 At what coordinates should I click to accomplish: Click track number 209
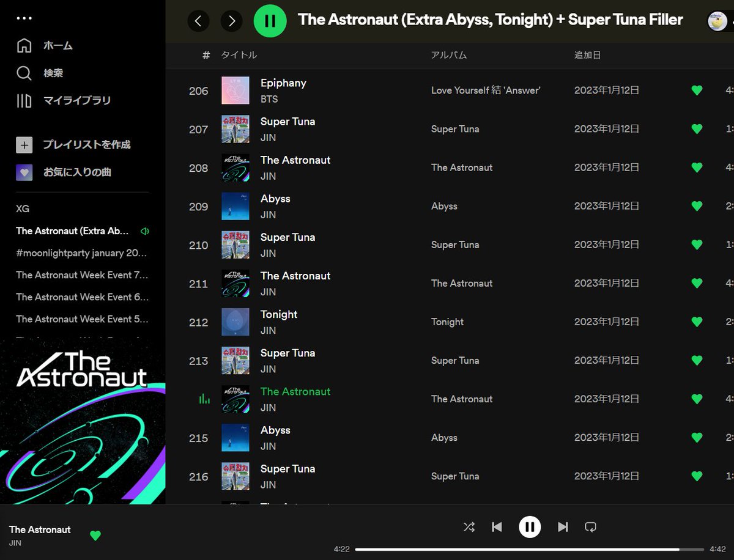[198, 207]
